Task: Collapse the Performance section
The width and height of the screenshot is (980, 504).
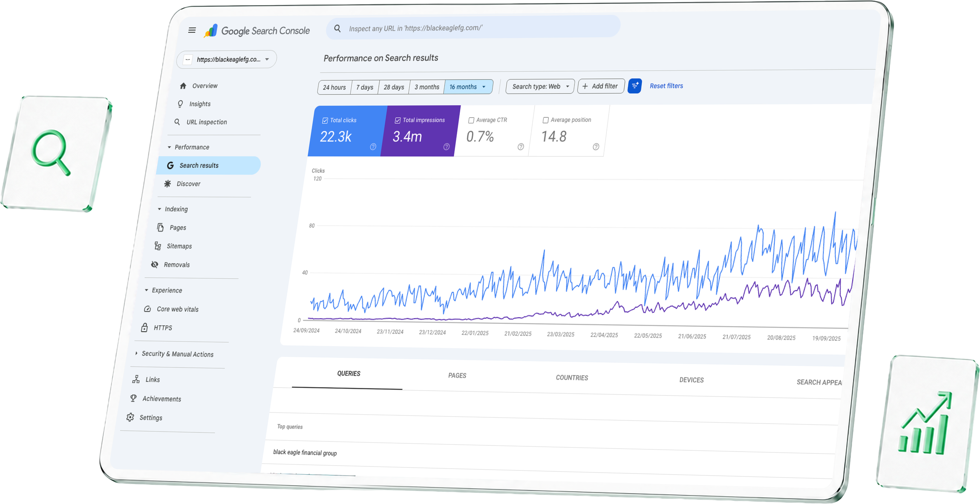Action: (169, 147)
